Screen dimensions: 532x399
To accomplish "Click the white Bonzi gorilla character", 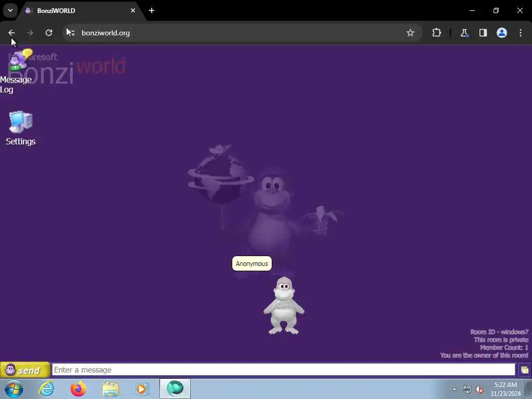I will click(x=284, y=305).
